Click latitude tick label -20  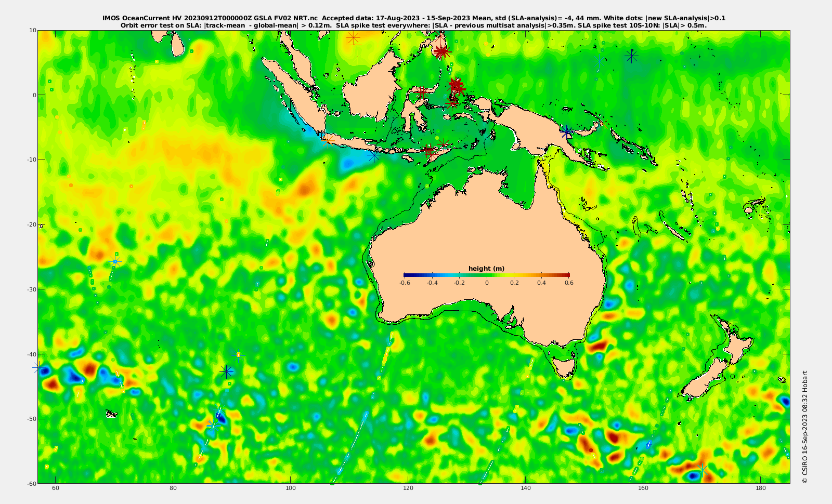point(31,224)
